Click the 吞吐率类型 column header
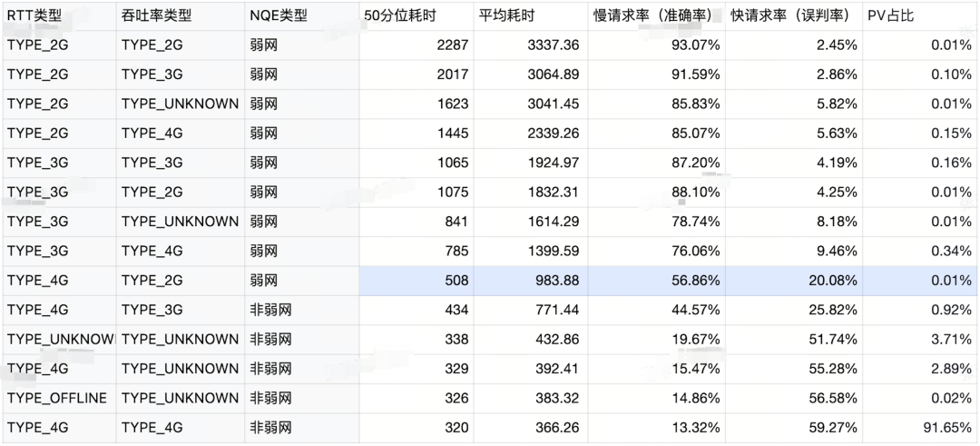 [x=181, y=15]
